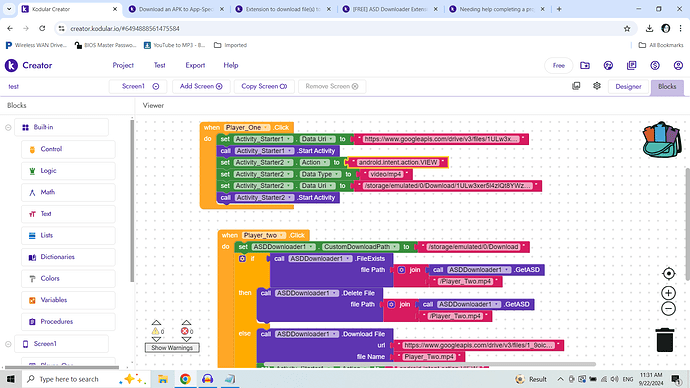The height and width of the screenshot is (388, 690).
Task: Select the Logic blocks category
Action: pyautogui.click(x=68, y=171)
